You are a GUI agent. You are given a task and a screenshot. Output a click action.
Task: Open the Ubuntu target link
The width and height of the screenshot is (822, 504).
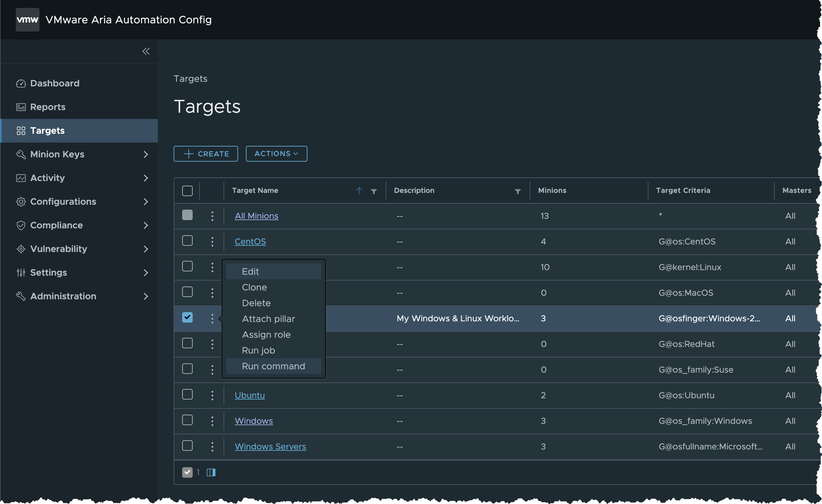[250, 395]
